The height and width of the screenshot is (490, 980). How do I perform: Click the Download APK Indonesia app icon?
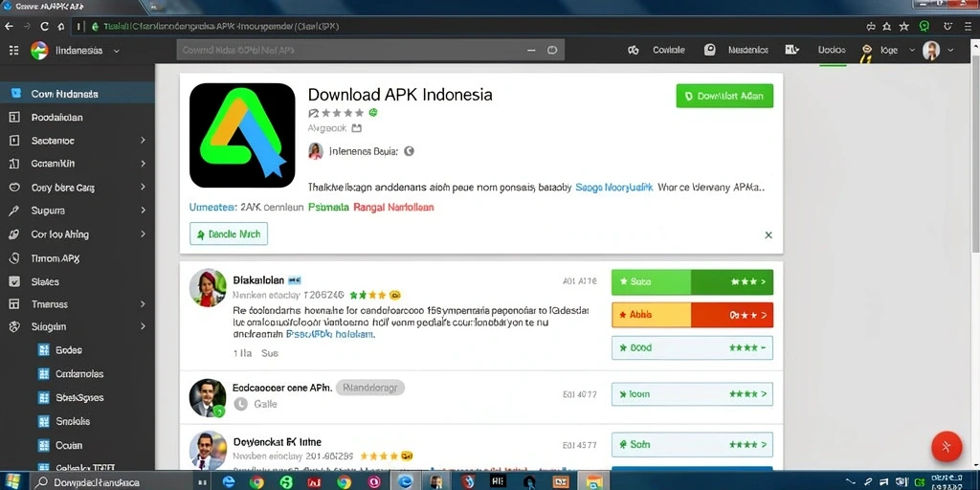[242, 136]
